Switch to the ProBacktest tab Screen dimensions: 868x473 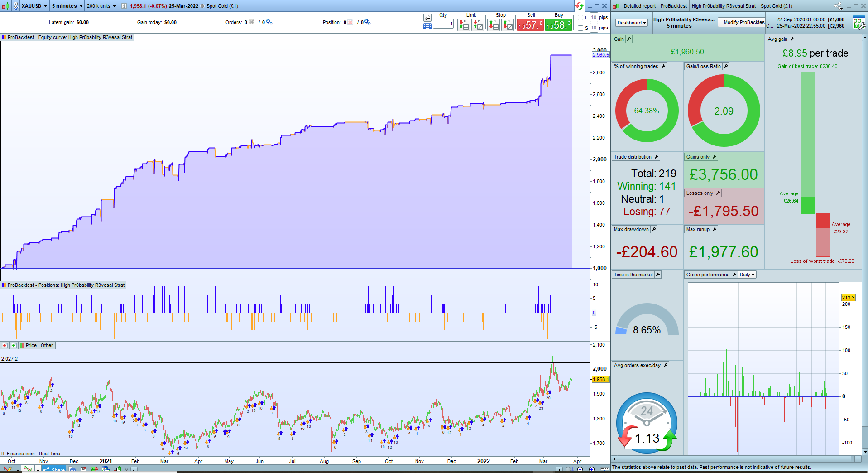coord(673,6)
